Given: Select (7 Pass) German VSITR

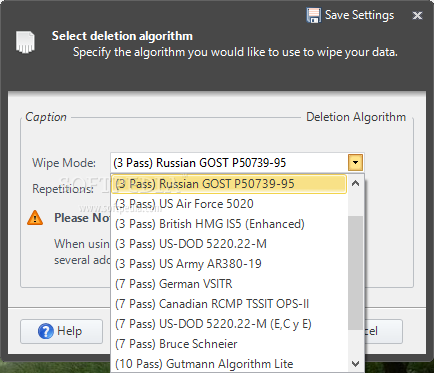Looking at the screenshot, I should [229, 284].
